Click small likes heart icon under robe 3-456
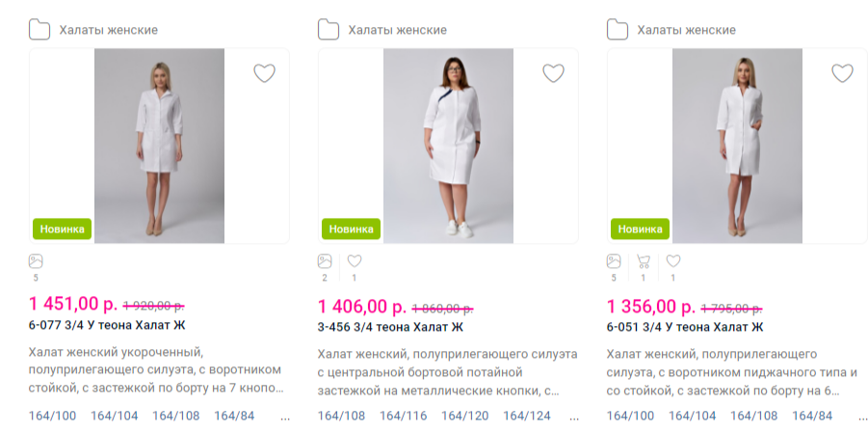Image resolution: width=868 pixels, height=434 pixels. 355,261
